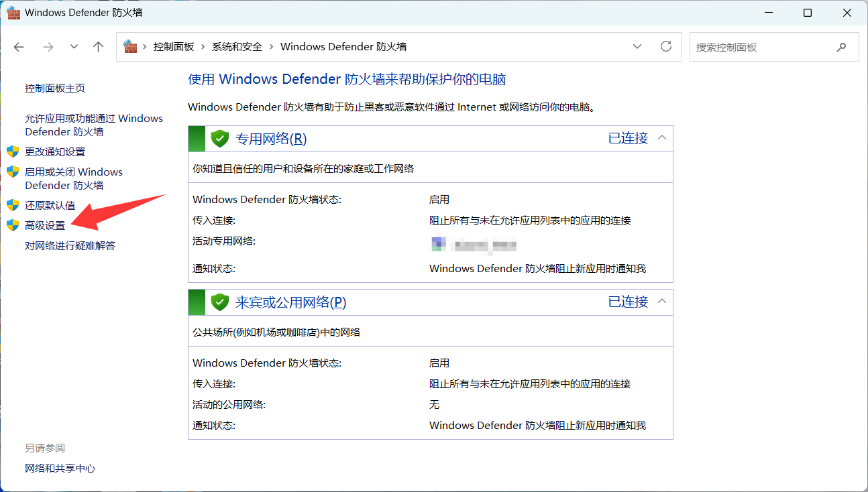
Task: Collapse the 来宾或公用网络 section
Action: click(x=662, y=302)
